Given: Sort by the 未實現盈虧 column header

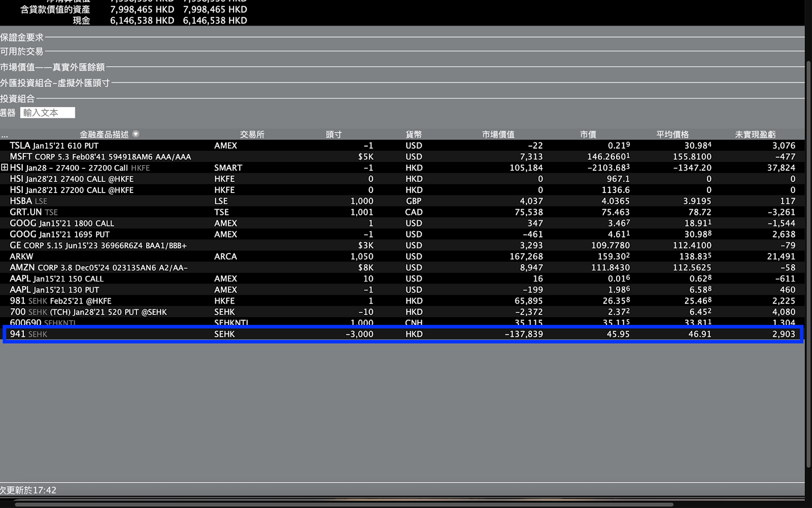Looking at the screenshot, I should point(755,135).
